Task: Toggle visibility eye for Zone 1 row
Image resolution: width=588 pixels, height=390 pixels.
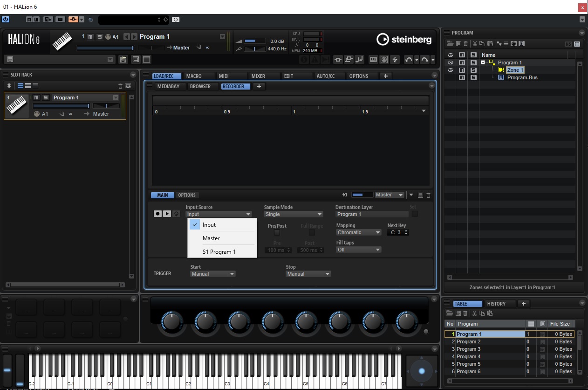Action: 451,70
